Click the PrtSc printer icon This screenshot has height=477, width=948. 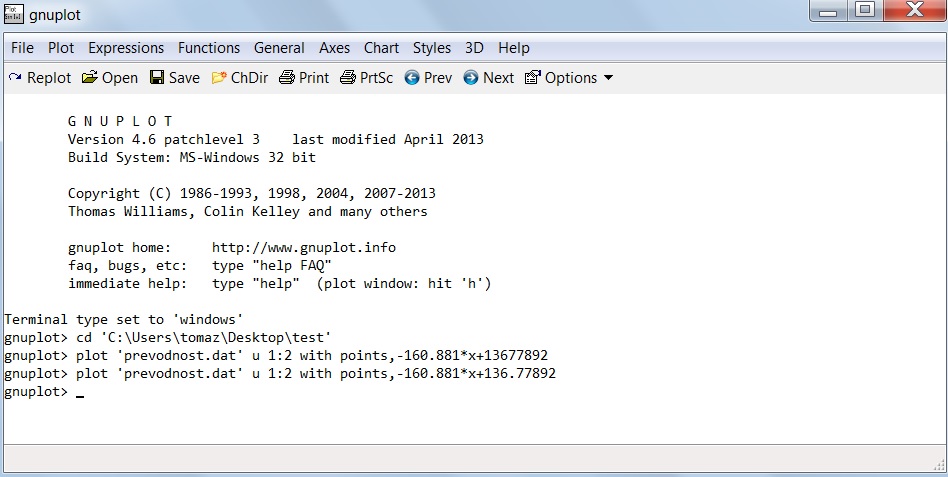click(348, 77)
